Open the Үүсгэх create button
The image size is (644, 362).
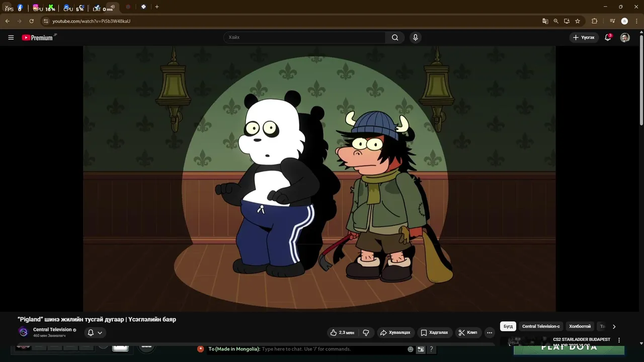(584, 37)
